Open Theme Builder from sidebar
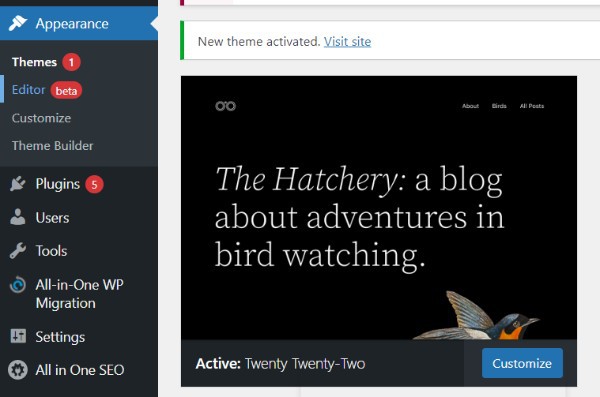600x397 pixels. pos(52,145)
